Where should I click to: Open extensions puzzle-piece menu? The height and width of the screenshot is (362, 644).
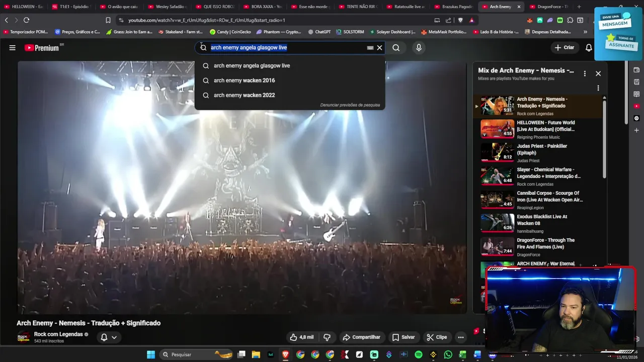pyautogui.click(x=570, y=20)
